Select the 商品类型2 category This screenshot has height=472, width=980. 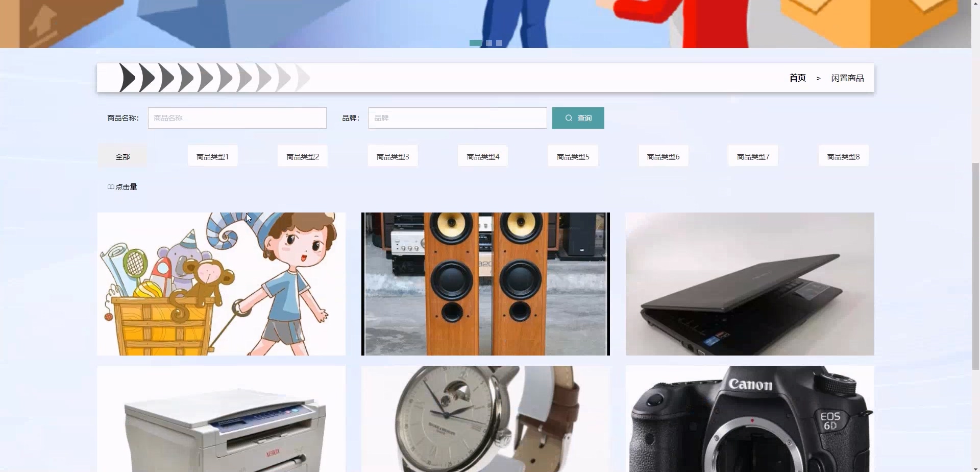tap(303, 156)
